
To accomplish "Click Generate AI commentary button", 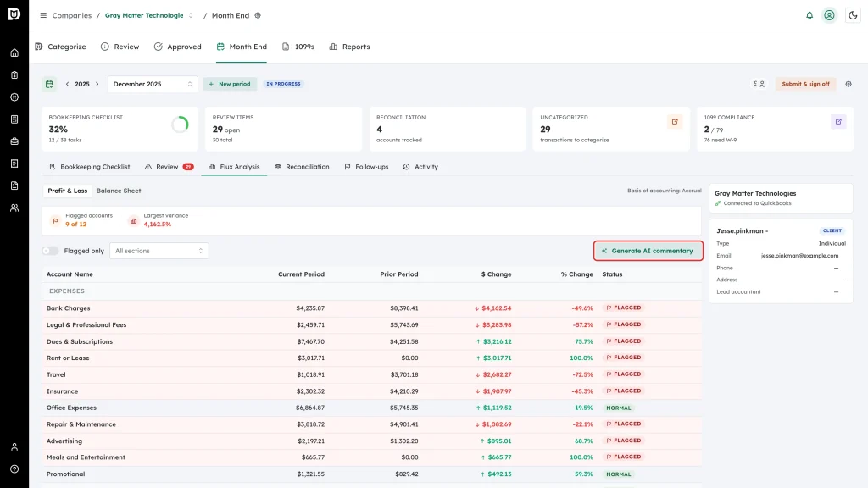I will point(648,251).
